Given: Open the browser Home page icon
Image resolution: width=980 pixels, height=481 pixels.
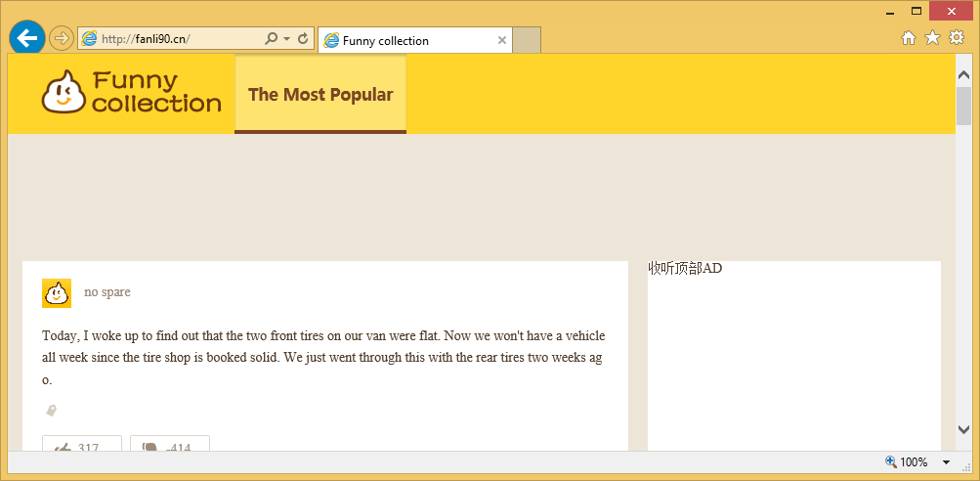Looking at the screenshot, I should click(x=909, y=37).
